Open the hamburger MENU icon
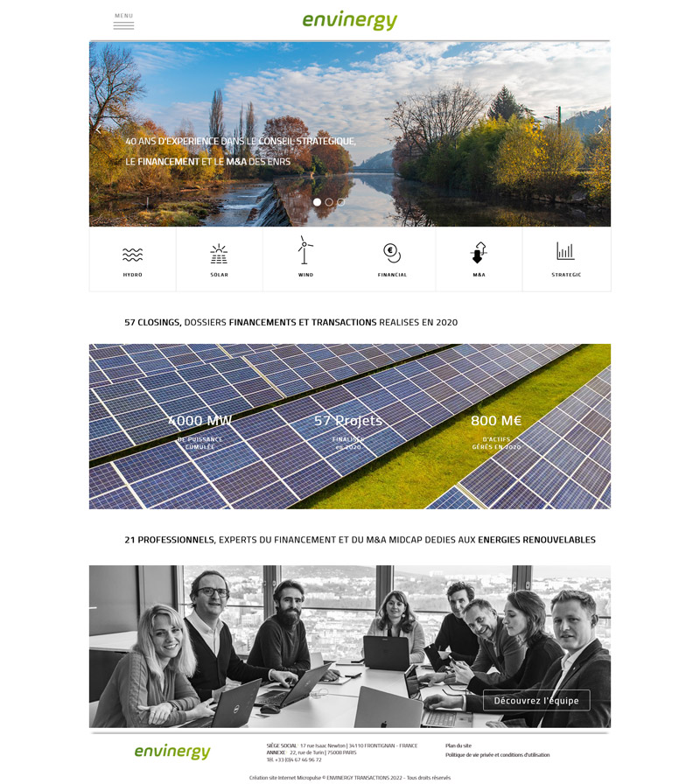Viewport: 700px width, 784px height. point(123,22)
